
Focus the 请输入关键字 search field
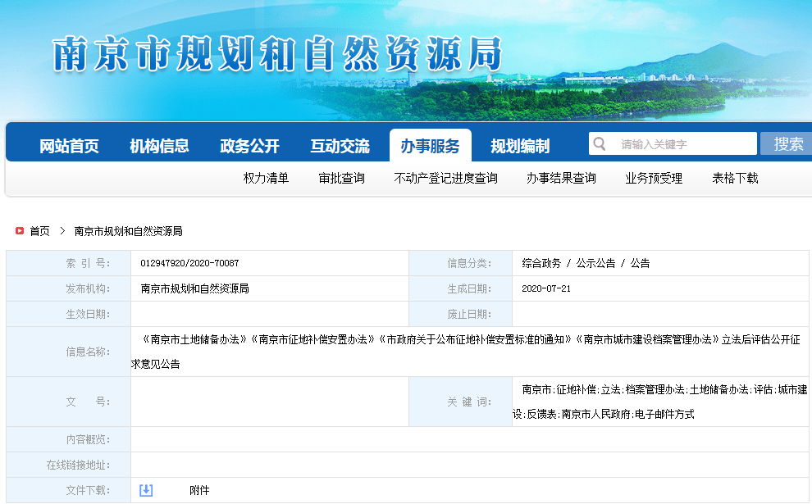pos(673,143)
